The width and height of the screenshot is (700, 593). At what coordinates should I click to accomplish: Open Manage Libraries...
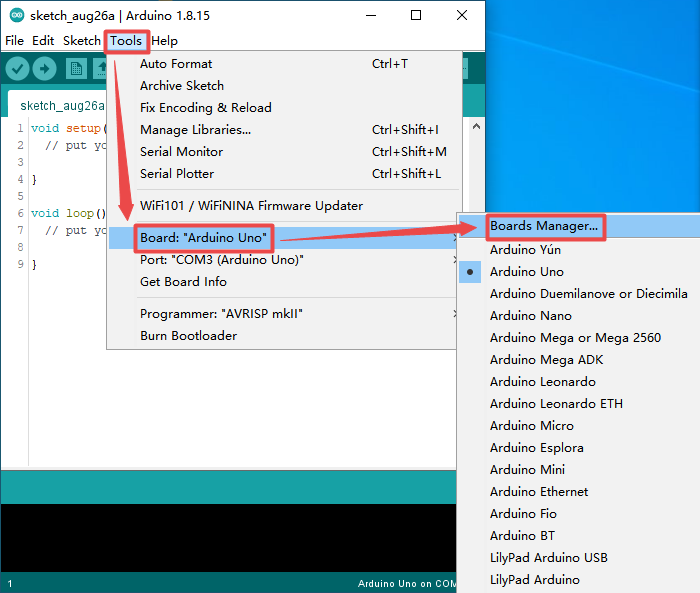pyautogui.click(x=283, y=129)
